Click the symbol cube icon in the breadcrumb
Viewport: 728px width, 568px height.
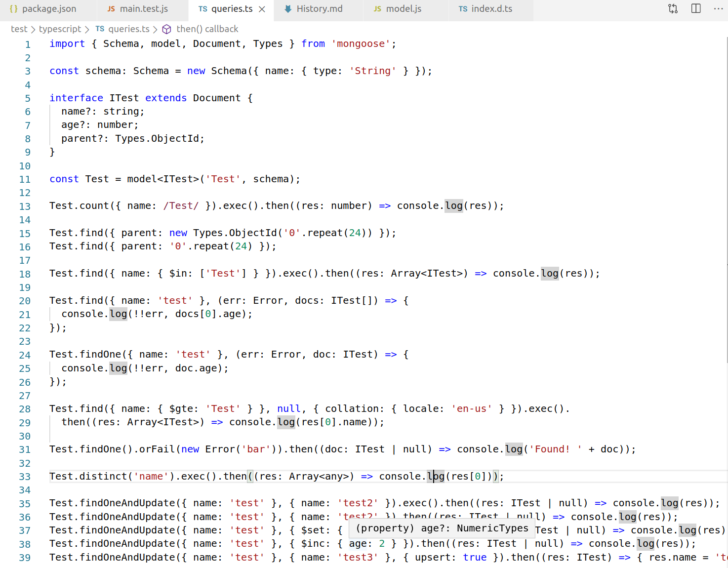coord(166,29)
